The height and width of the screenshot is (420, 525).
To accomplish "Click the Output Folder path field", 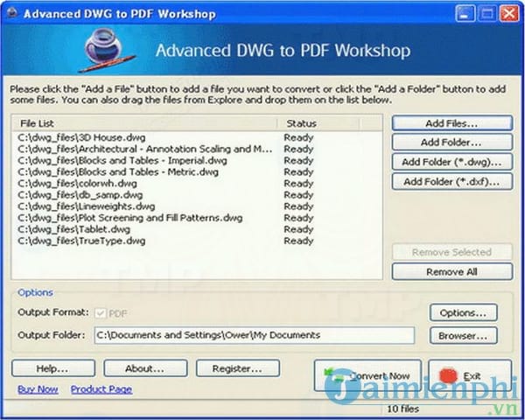I will 255,335.
